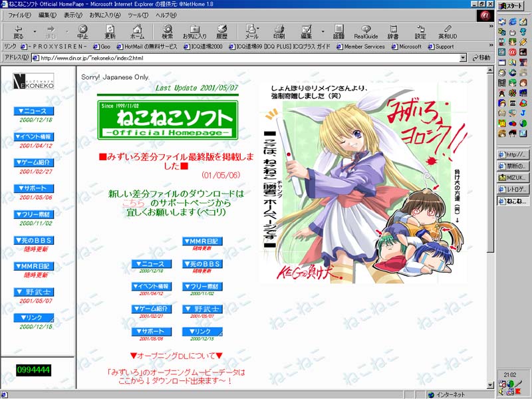
Task: Open the お気に入り menu in the menu bar
Action: (x=105, y=15)
